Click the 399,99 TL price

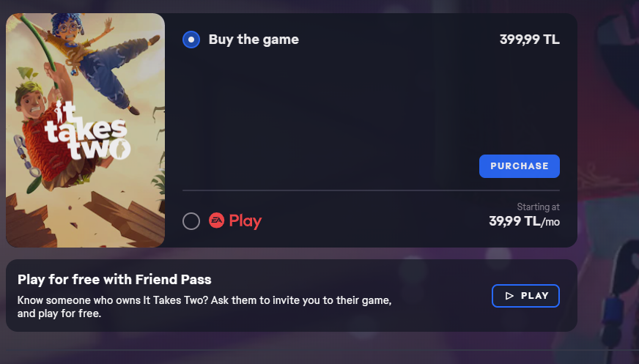530,40
